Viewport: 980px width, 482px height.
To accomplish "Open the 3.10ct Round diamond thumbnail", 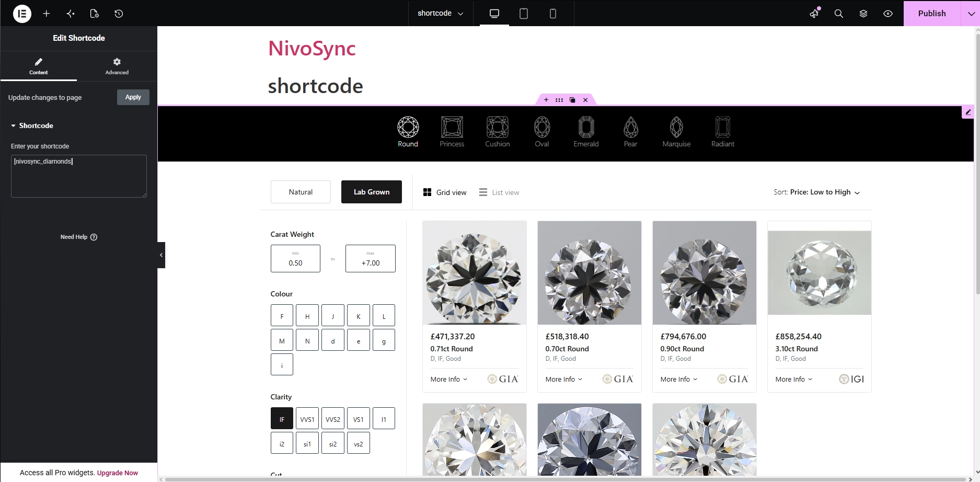I will 820,273.
